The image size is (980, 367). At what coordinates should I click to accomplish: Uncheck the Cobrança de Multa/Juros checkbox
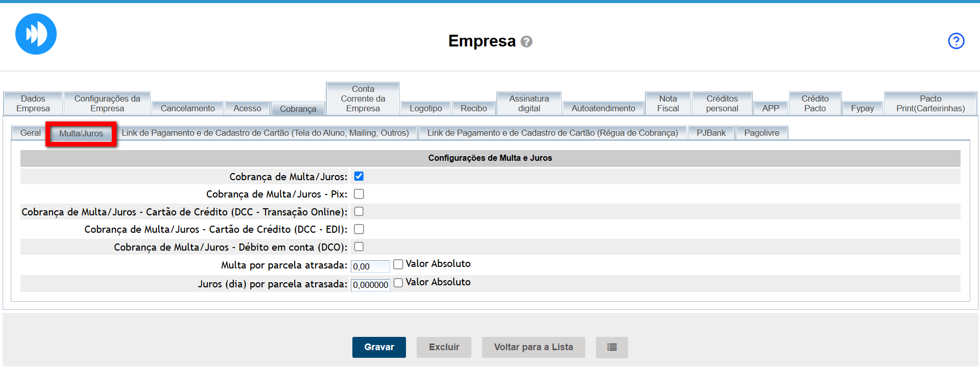coord(359,177)
